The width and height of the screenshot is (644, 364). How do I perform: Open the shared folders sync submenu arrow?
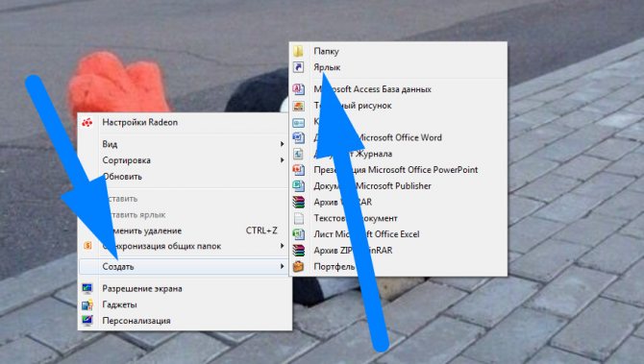click(x=283, y=246)
